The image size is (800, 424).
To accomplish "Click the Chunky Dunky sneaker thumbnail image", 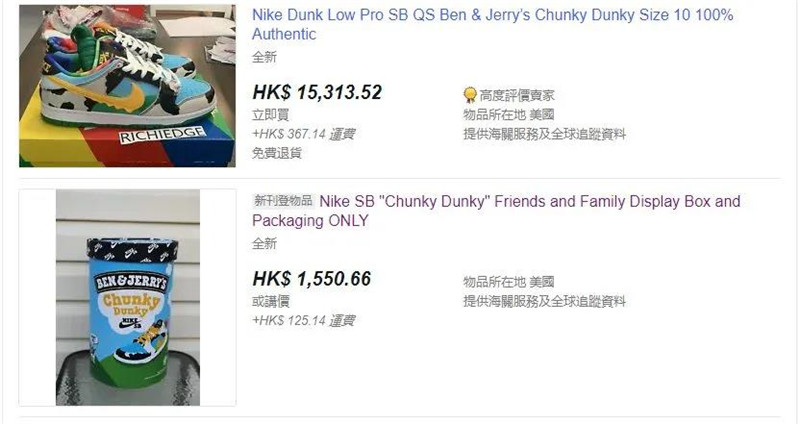I will [x=128, y=86].
